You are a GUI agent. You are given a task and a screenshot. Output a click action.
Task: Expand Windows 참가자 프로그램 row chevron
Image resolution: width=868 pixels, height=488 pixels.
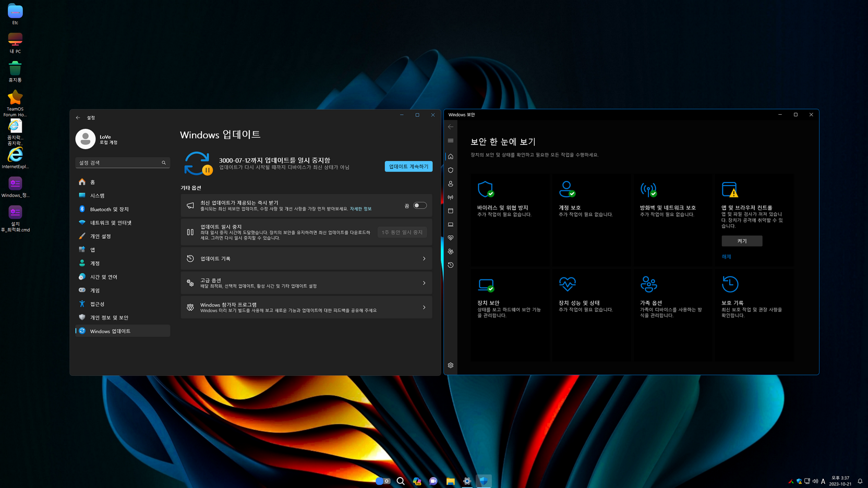tap(424, 308)
